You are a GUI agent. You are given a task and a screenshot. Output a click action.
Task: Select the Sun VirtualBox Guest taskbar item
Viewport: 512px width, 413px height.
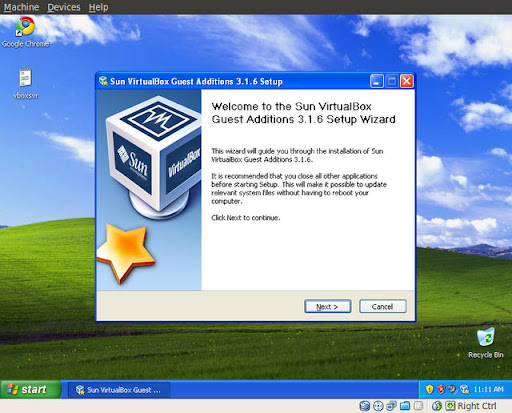(119, 390)
